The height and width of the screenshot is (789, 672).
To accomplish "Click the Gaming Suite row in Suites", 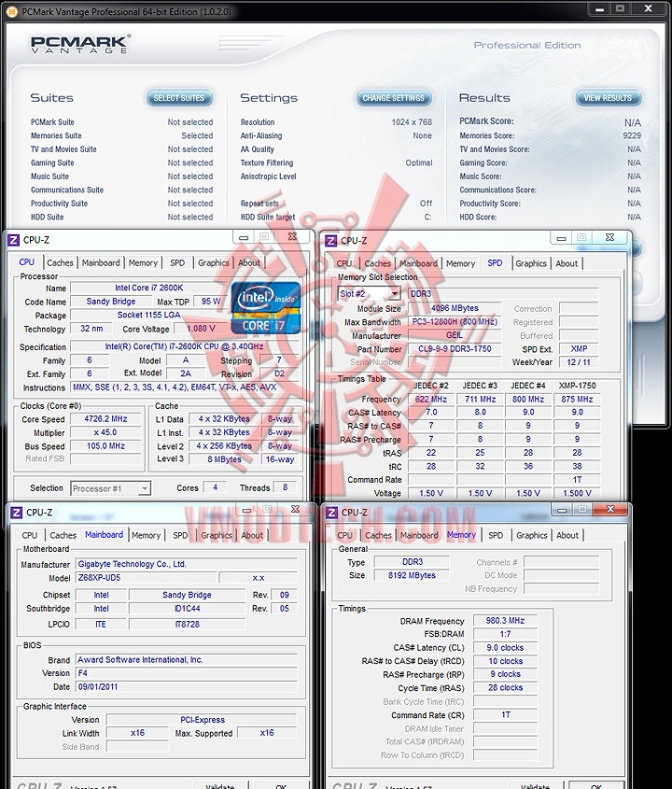I will click(121, 163).
